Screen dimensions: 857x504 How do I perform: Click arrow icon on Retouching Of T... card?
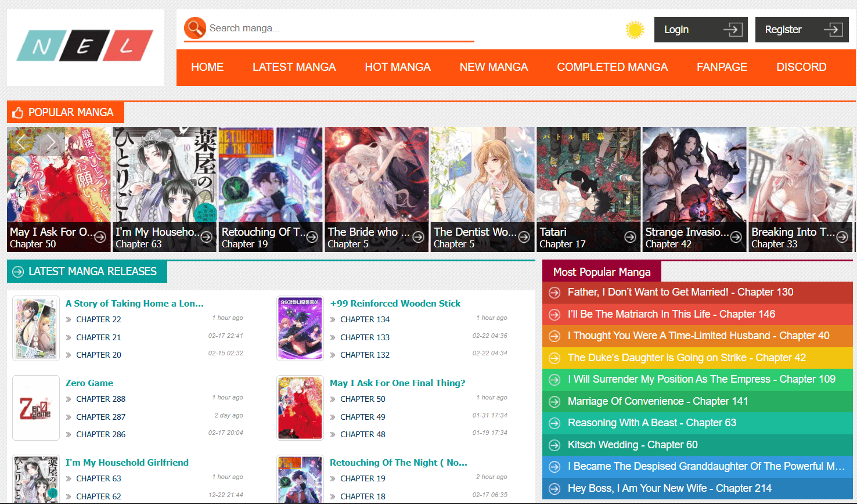point(312,237)
